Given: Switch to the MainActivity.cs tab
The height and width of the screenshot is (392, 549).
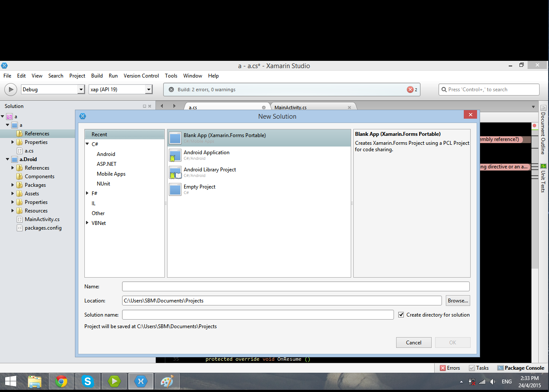Looking at the screenshot, I should point(313,107).
